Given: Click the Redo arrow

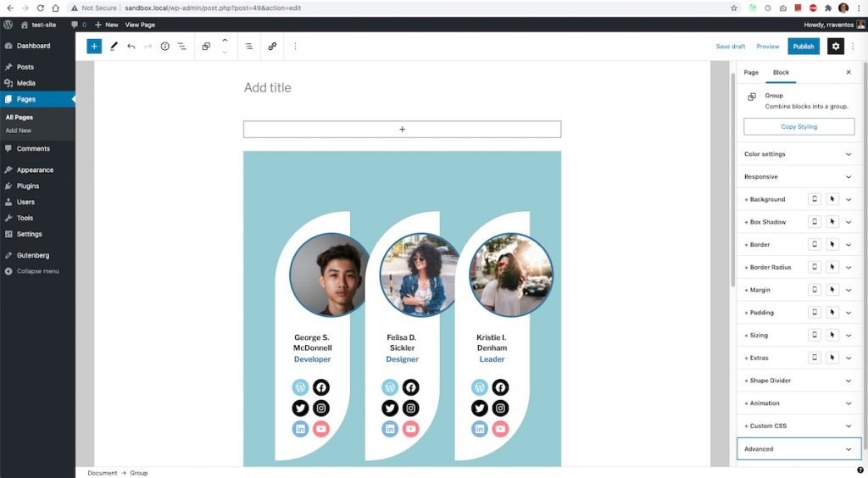Looking at the screenshot, I should coord(147,47).
